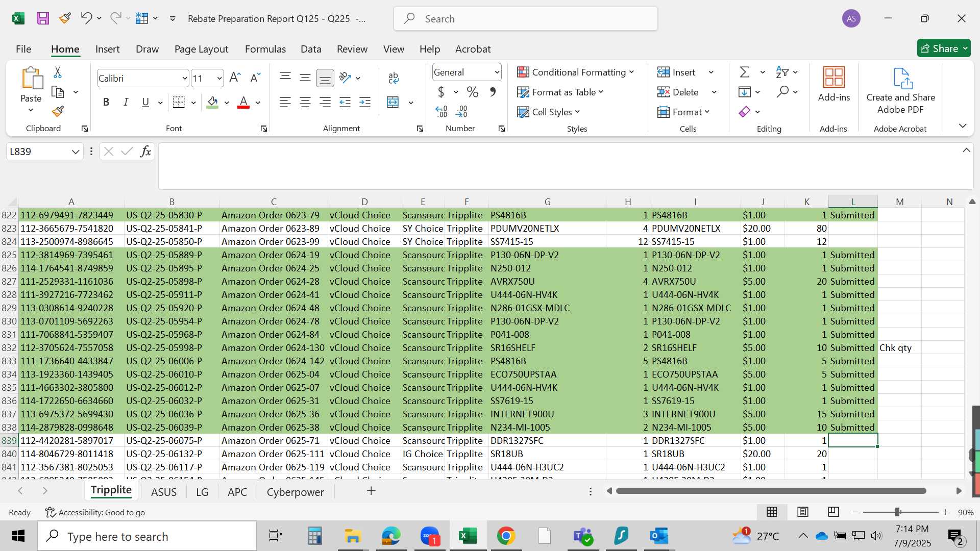The height and width of the screenshot is (551, 980).
Task: Toggle Underline formatting
Action: click(145, 103)
